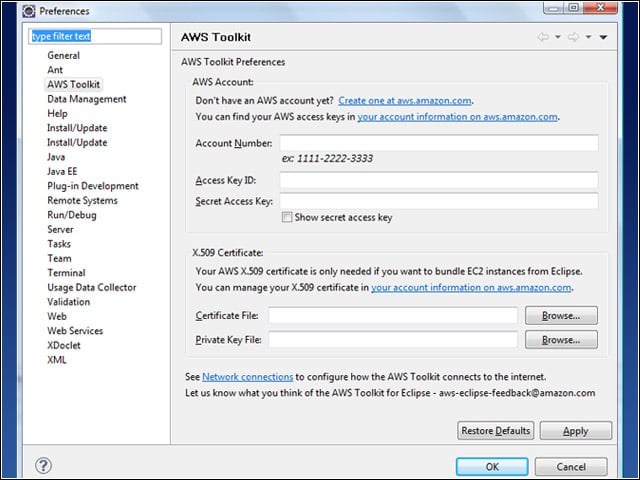Screen dimensions: 640x480
Task: Select Java EE preference category
Action: [62, 171]
